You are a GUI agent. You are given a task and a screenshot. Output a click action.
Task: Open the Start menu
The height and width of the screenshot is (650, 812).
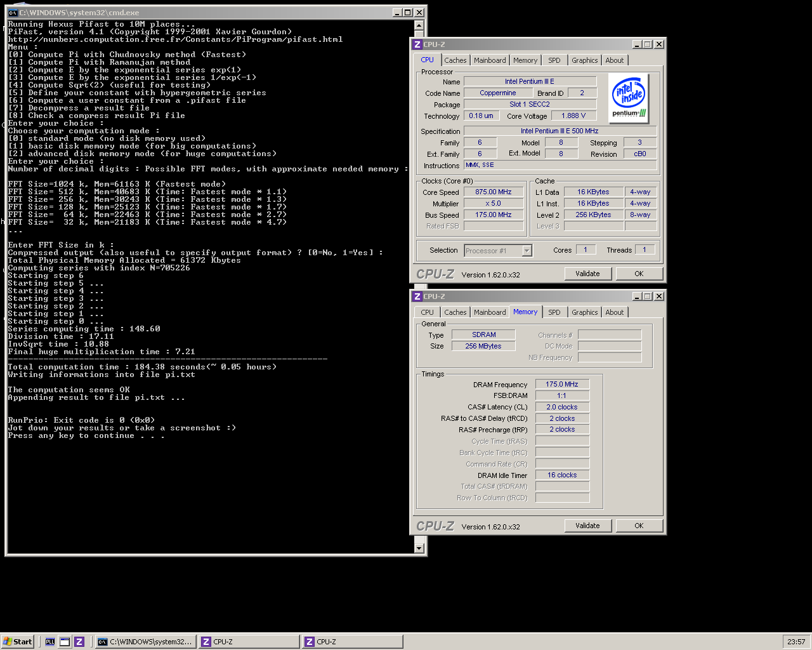coord(18,642)
